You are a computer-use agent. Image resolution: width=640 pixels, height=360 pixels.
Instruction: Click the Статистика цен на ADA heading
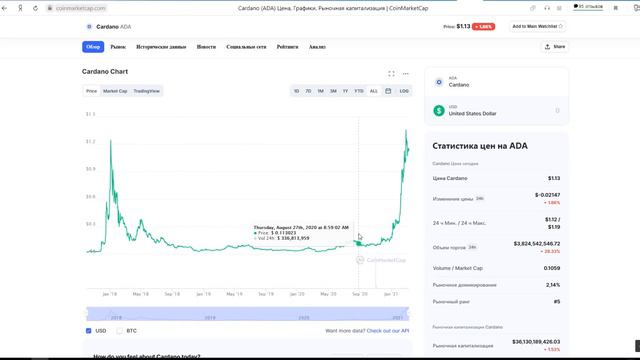point(480,146)
